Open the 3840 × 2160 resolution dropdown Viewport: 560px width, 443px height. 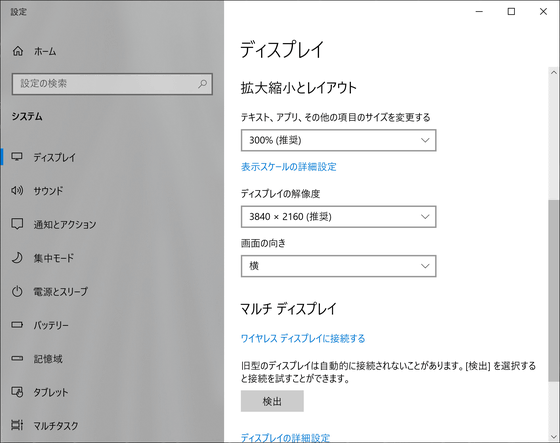pyautogui.click(x=339, y=216)
